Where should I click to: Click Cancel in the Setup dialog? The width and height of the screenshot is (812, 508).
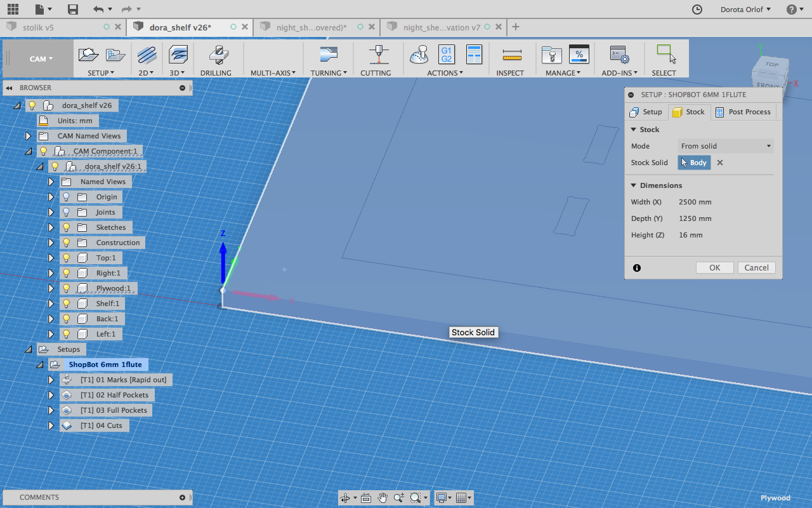[756, 267]
